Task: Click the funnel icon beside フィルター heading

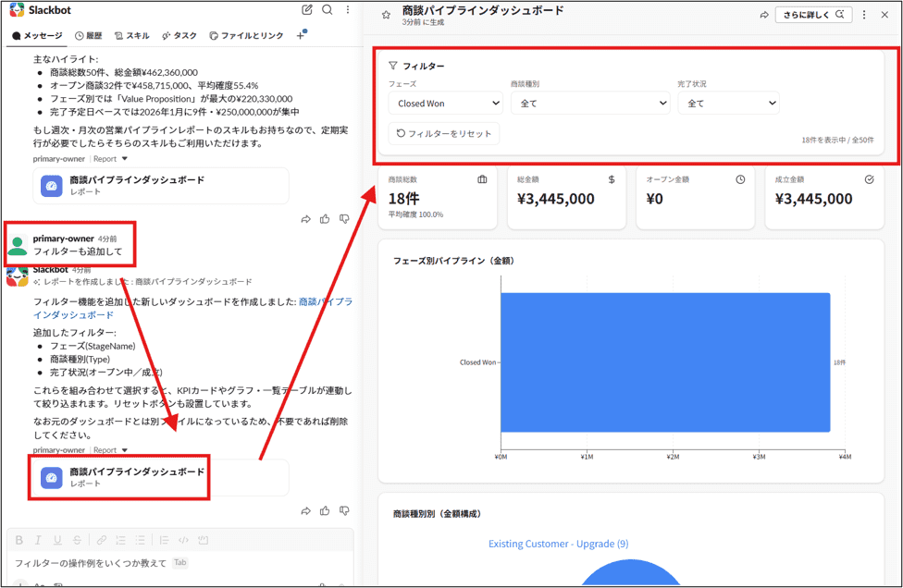Action: click(x=393, y=66)
